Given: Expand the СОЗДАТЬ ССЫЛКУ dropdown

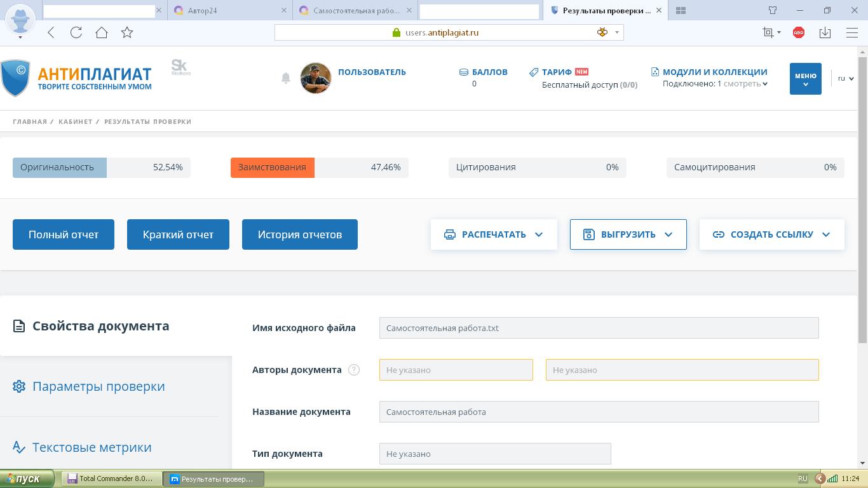Looking at the screenshot, I should click(771, 234).
